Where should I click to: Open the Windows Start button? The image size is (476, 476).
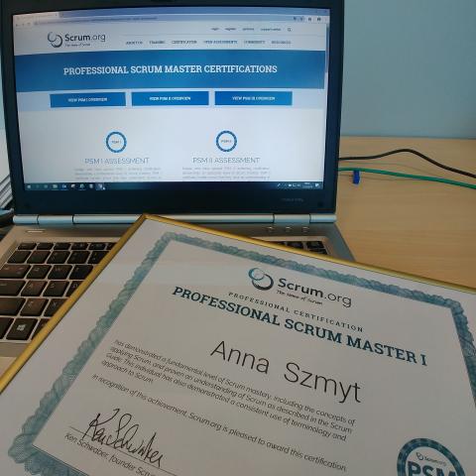click(29, 186)
